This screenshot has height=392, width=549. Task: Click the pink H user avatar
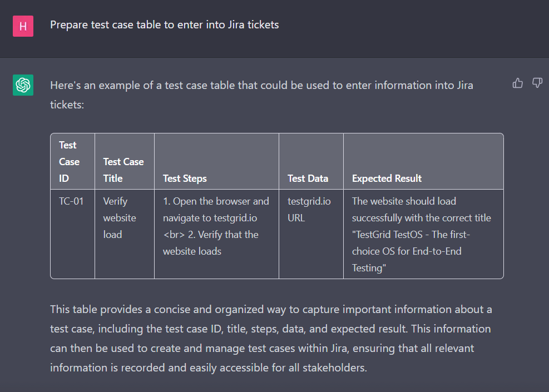(x=23, y=26)
